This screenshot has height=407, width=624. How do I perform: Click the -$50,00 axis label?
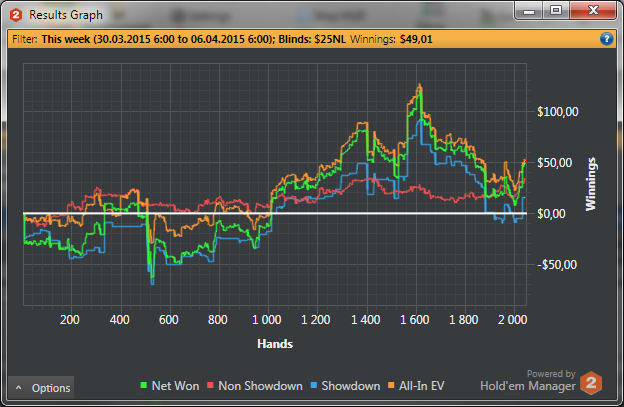tap(557, 265)
